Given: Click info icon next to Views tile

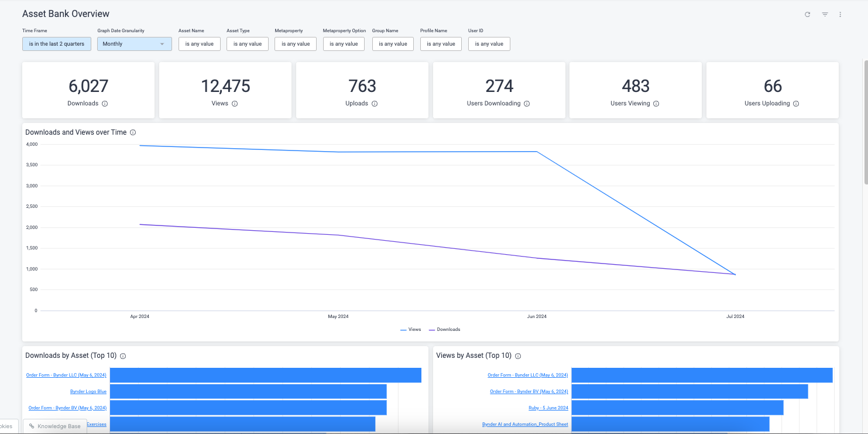Looking at the screenshot, I should click(235, 104).
